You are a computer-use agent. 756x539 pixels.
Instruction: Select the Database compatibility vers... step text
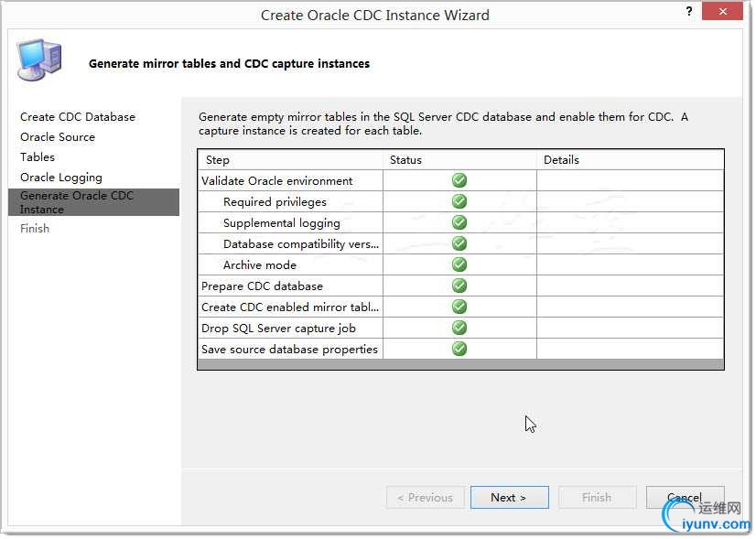(x=301, y=244)
